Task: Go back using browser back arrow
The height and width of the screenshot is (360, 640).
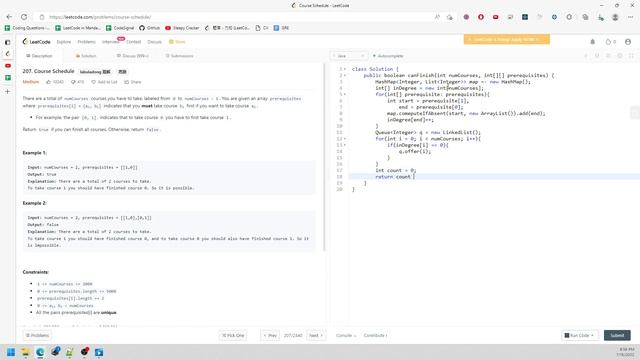Action: click(9, 17)
